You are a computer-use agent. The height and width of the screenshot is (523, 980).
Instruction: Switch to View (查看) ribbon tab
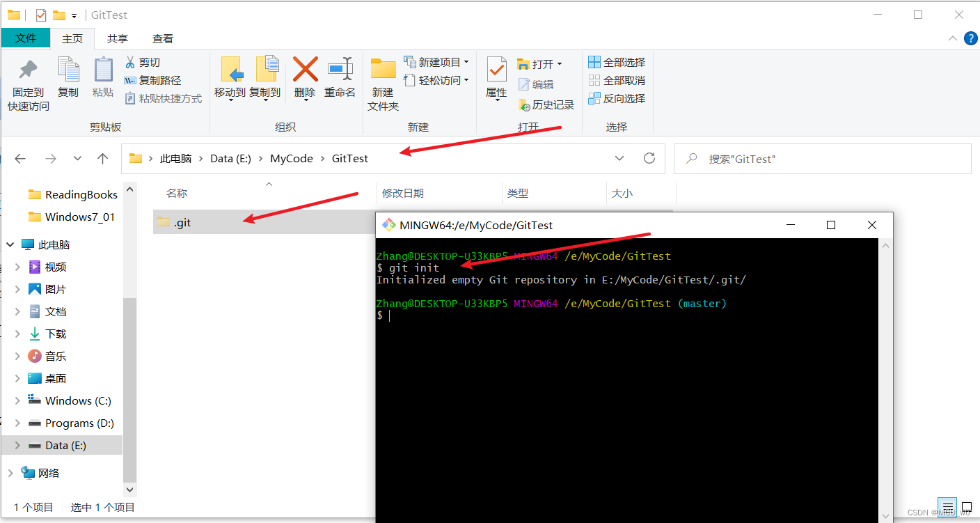(163, 39)
